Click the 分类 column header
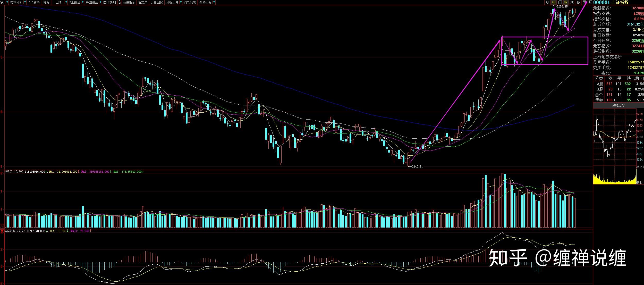 pyautogui.click(x=599, y=78)
